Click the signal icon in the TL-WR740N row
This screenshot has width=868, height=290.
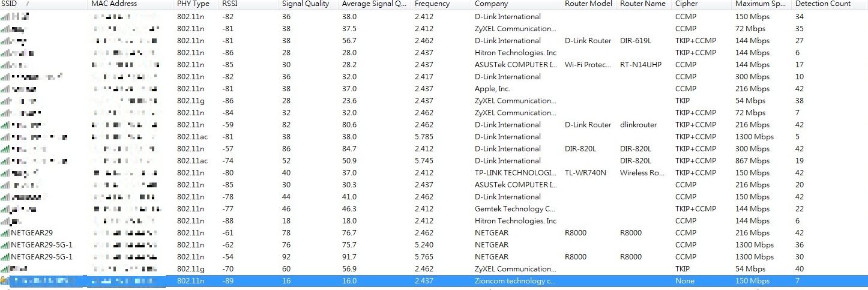coord(5,173)
